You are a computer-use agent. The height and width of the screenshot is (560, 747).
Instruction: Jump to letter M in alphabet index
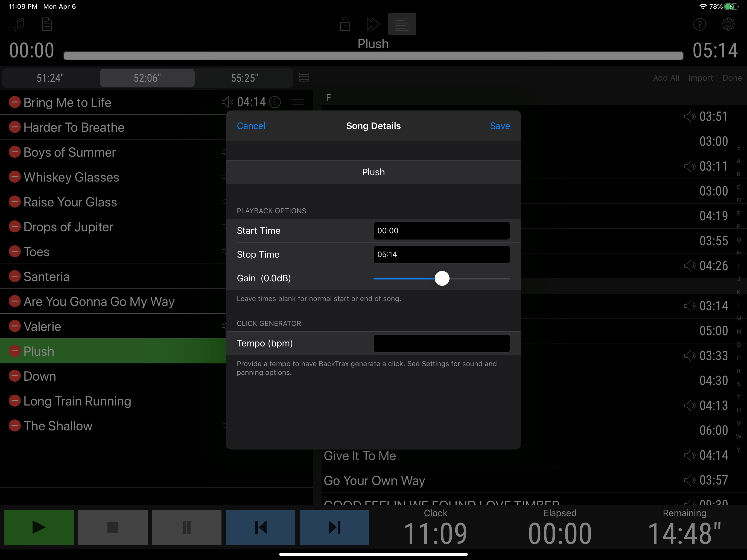pos(739,318)
